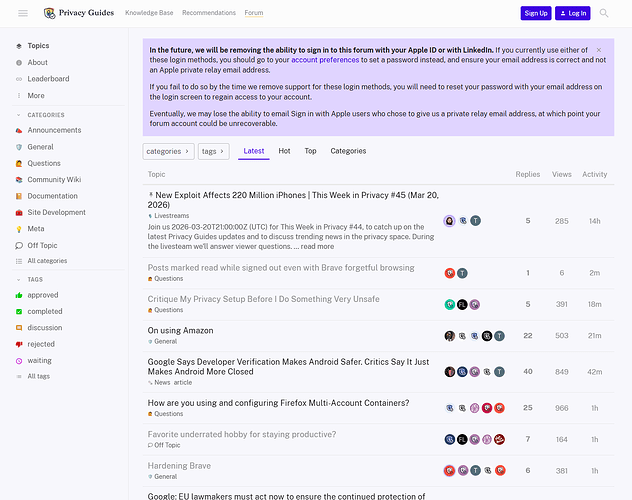Click the Log In button
632x500 pixels.
click(x=572, y=13)
